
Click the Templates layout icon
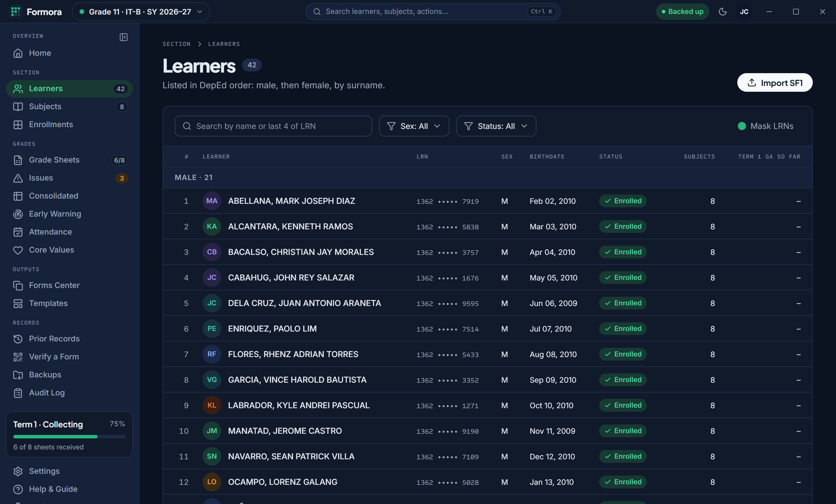[18, 303]
